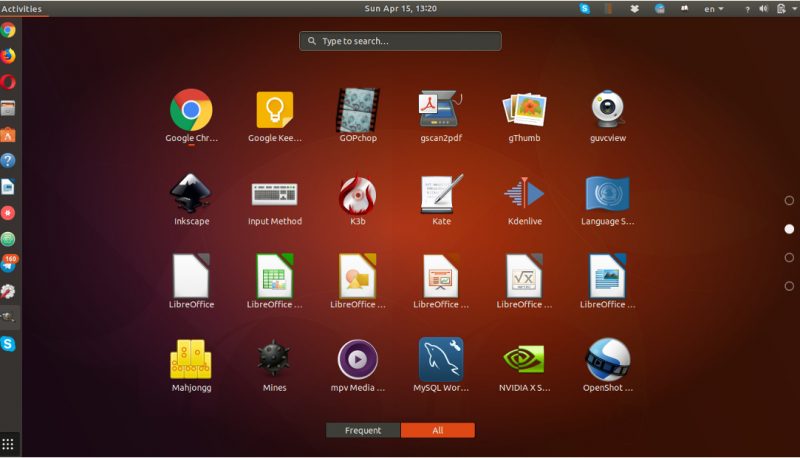Start the Mines game
The image size is (800, 458).
tap(274, 359)
